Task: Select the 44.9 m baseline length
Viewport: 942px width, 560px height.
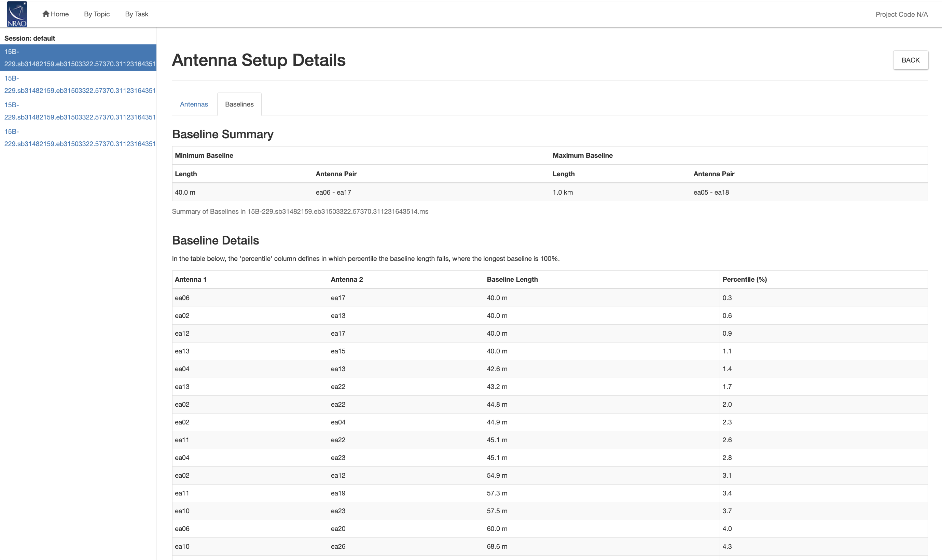Action: (601, 422)
